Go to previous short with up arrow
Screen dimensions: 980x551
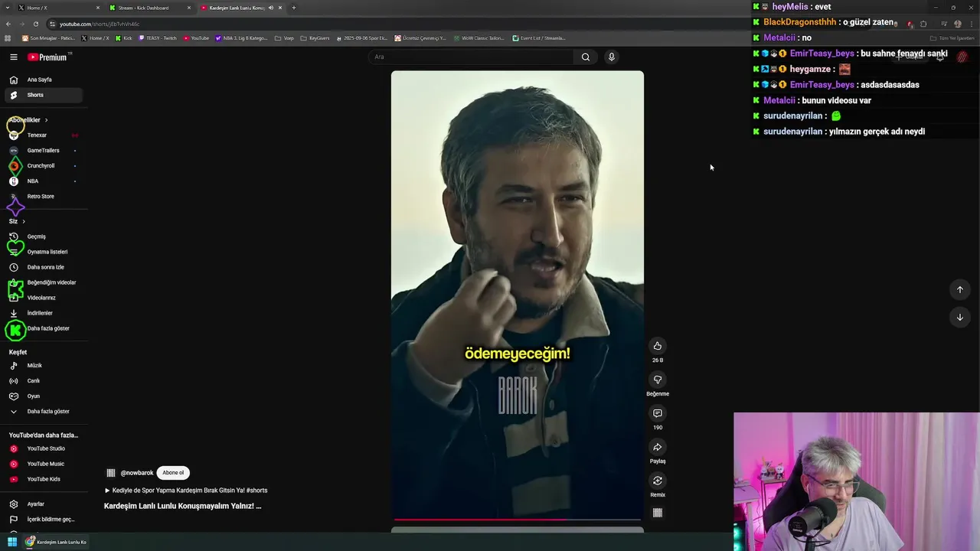[959, 289]
